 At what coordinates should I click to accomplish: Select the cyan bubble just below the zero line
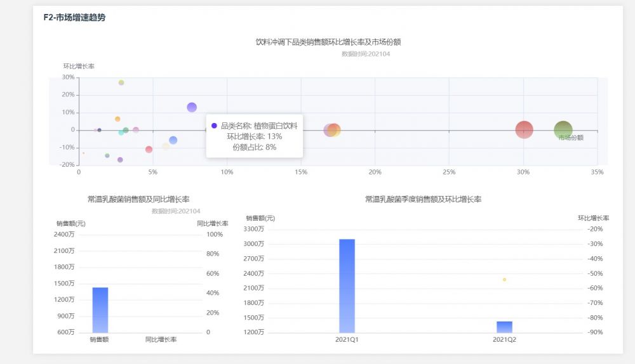coord(121,133)
